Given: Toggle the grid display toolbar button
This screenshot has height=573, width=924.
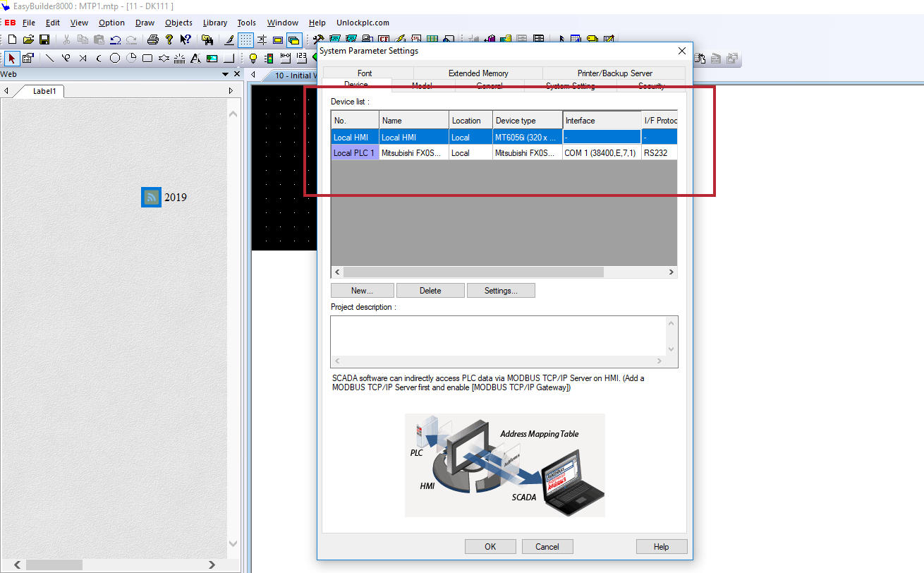Looking at the screenshot, I should click(x=245, y=40).
